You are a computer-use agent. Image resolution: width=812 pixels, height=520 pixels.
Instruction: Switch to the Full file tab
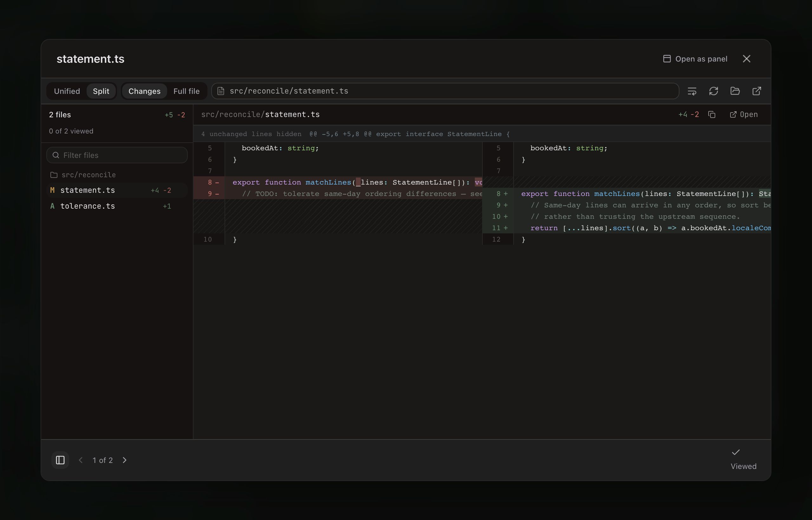pos(187,91)
